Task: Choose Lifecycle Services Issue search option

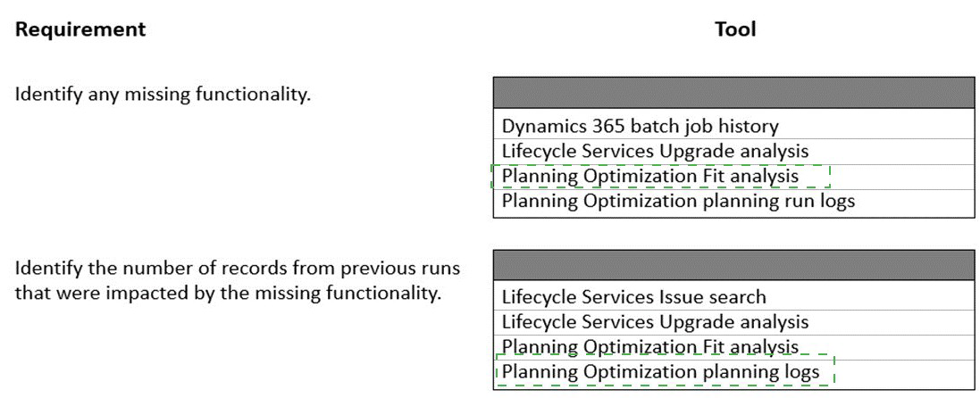Action: [633, 296]
